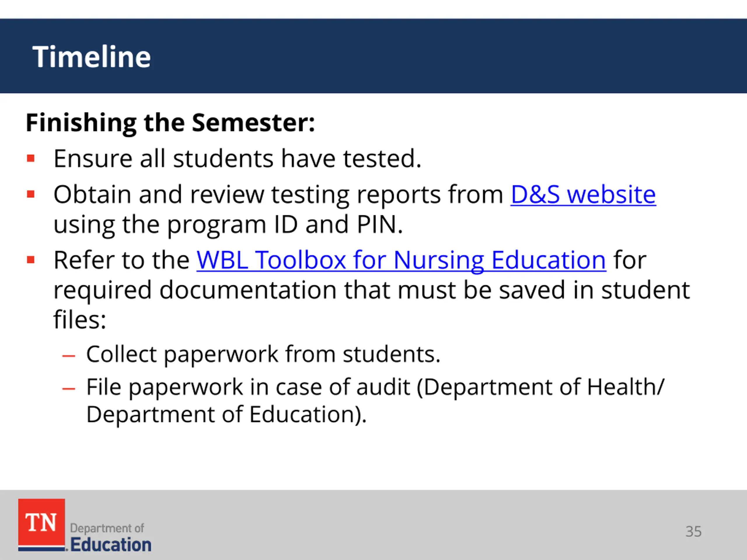Select the red bullet beside Refer to the
The height and width of the screenshot is (560, 747).
pyautogui.click(x=31, y=260)
